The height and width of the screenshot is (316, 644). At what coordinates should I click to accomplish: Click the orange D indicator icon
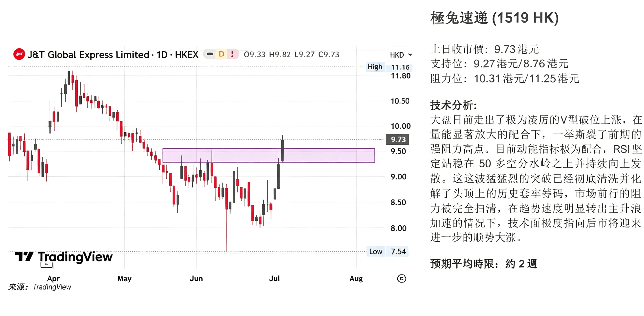(x=221, y=54)
